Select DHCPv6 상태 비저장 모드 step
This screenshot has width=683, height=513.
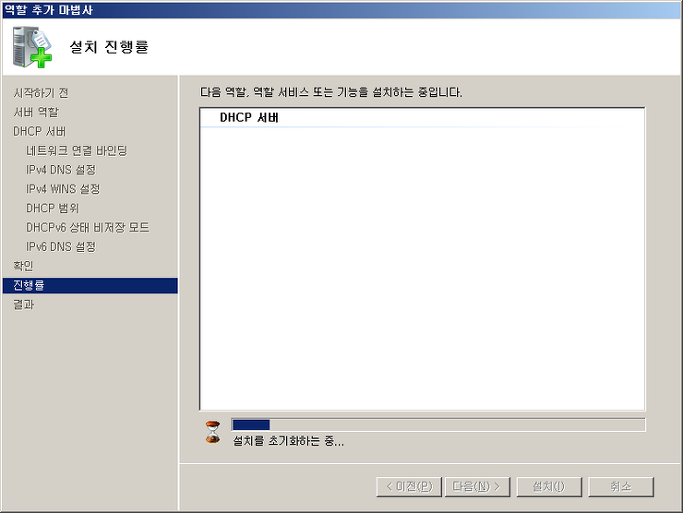click(x=88, y=227)
